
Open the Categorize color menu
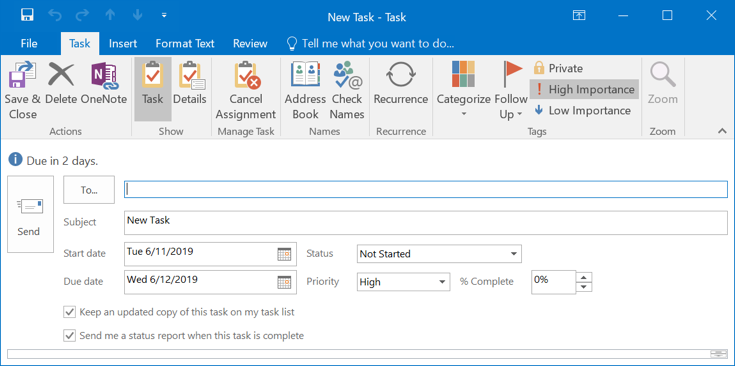click(464, 90)
